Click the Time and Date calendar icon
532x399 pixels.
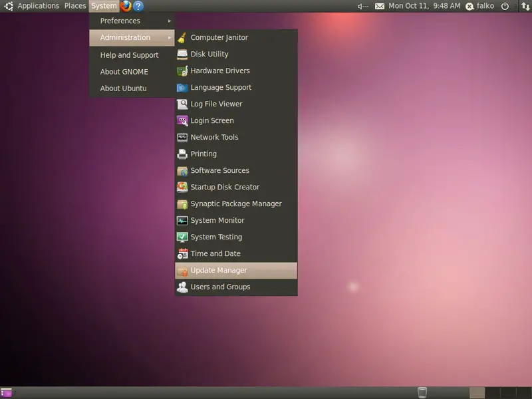coord(182,254)
